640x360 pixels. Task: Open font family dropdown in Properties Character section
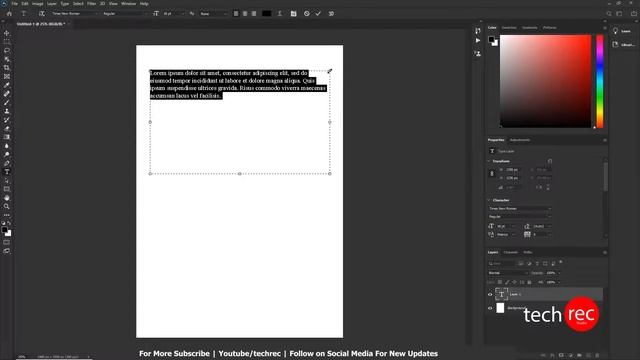[x=520, y=209]
